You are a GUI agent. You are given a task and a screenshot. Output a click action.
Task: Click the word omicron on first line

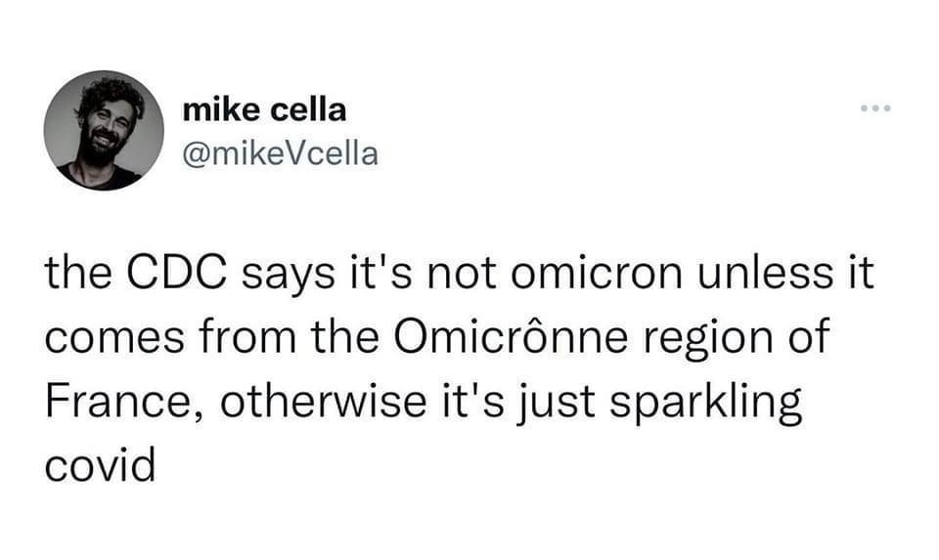tap(597, 273)
